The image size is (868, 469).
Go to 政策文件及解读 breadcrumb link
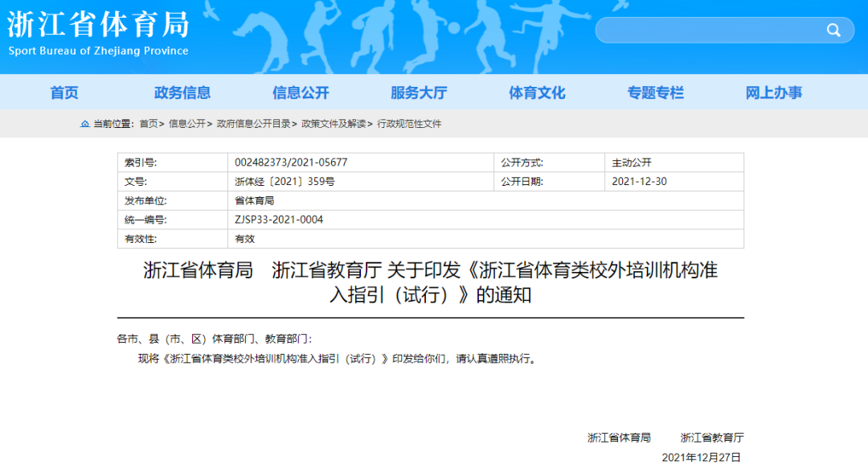pos(334,124)
